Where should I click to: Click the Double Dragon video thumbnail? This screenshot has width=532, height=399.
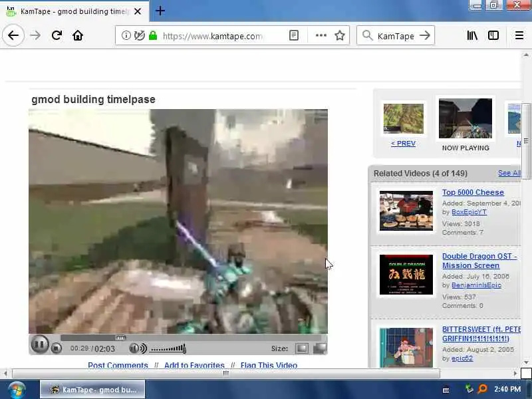tap(406, 275)
